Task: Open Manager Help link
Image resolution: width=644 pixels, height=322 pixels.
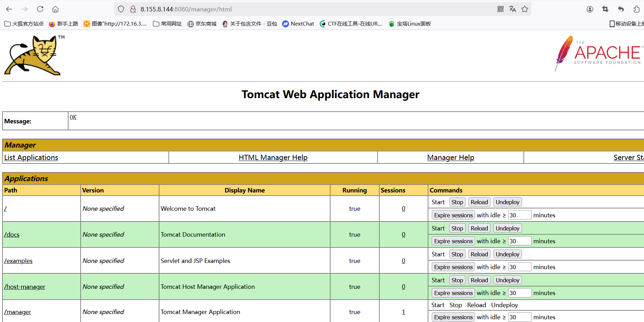Action: [x=451, y=158]
